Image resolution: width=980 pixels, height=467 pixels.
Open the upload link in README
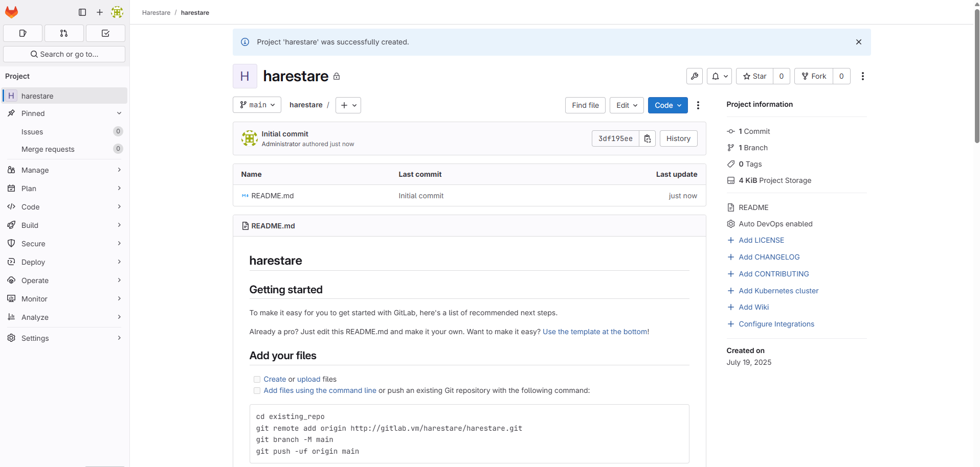pos(309,379)
